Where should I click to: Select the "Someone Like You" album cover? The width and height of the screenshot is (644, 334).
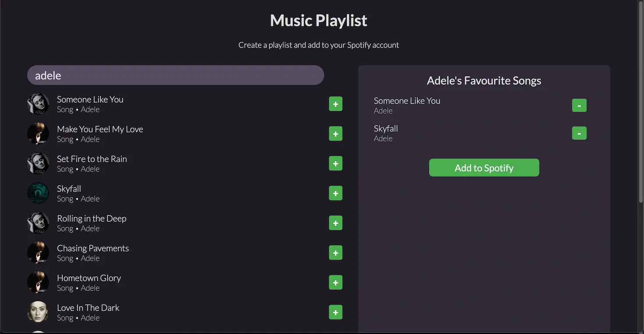pyautogui.click(x=38, y=104)
